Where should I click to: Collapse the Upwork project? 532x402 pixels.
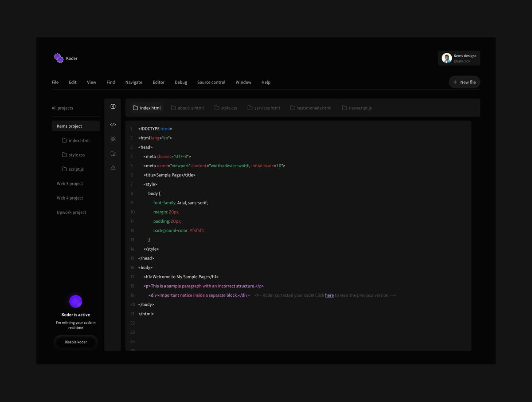71,212
